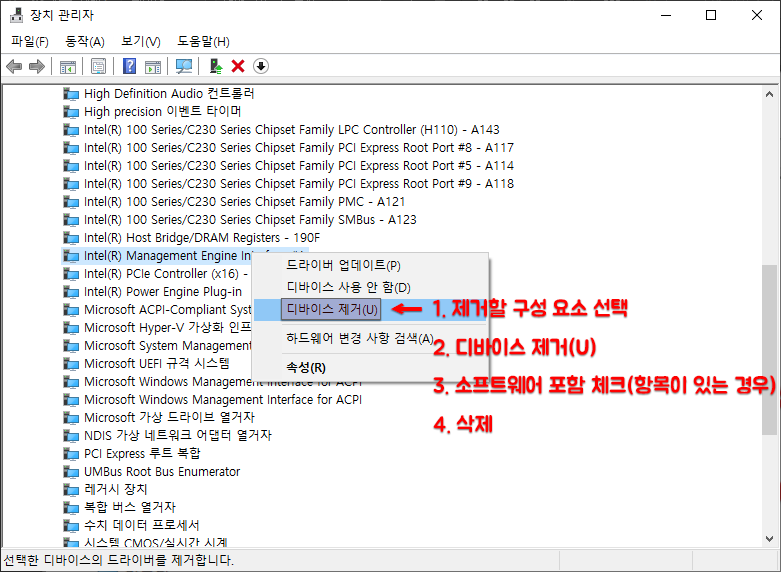Click the circled down-arrow toolbar icon
The image size is (781, 572).
[261, 66]
